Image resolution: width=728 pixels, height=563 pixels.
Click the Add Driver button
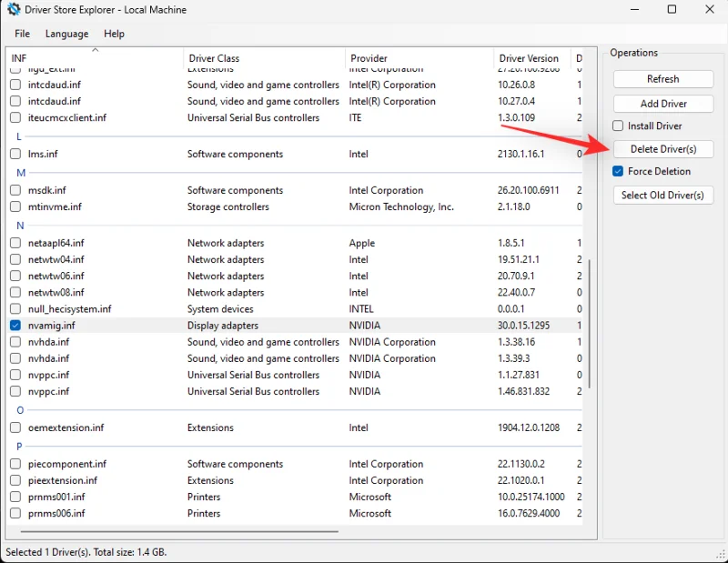pyautogui.click(x=662, y=103)
